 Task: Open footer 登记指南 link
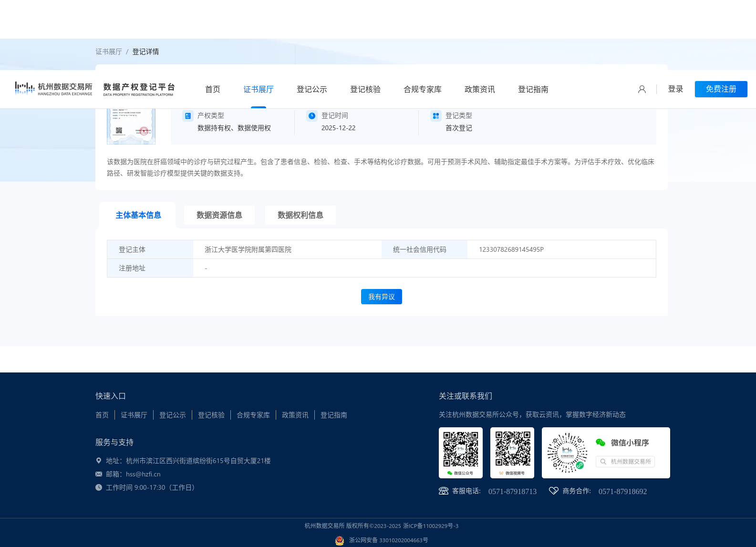[x=334, y=415]
